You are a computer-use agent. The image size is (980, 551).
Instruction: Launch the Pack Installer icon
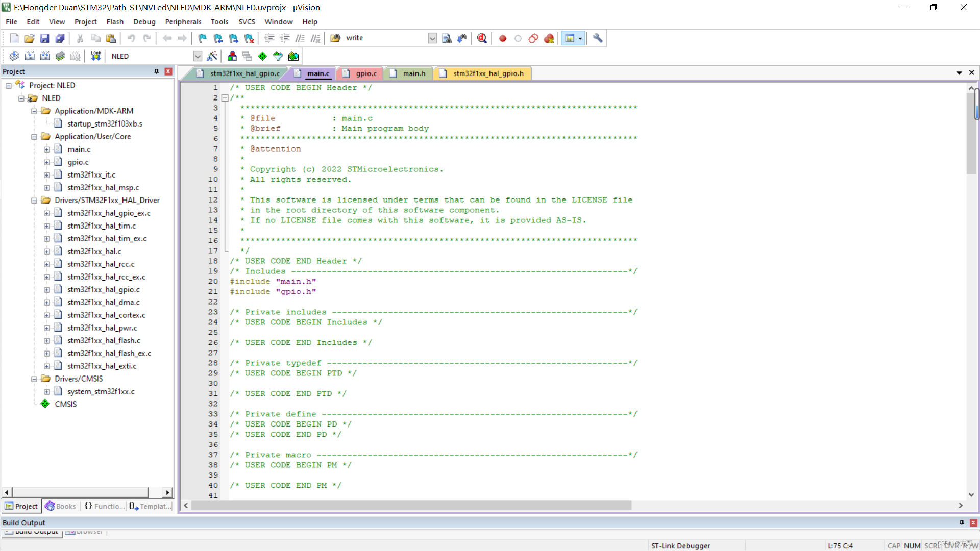(x=293, y=56)
